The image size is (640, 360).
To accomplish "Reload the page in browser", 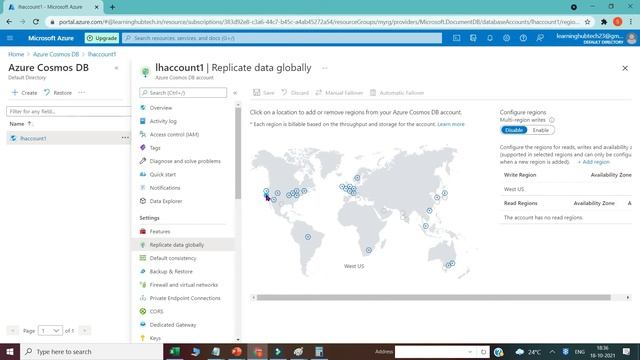I will (x=36, y=22).
